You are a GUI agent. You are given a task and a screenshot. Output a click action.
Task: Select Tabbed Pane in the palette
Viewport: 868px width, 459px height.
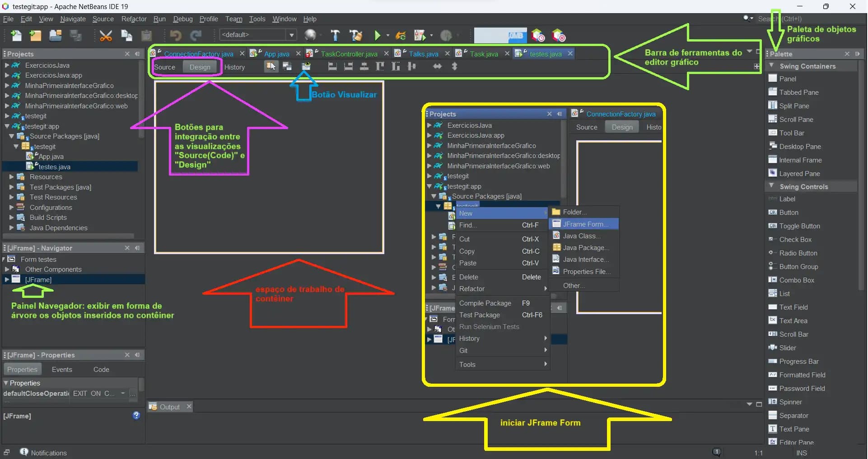[x=799, y=93]
